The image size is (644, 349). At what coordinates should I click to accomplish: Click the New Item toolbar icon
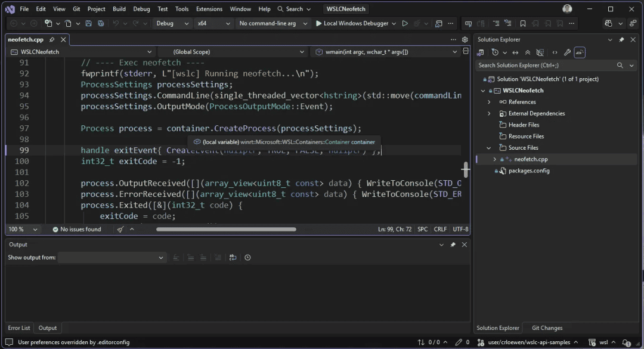coord(48,23)
